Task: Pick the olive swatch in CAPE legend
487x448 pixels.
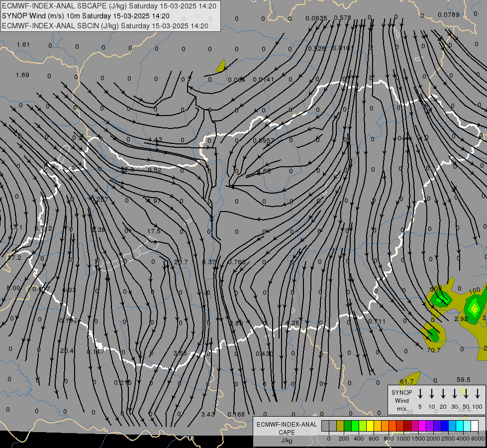Action: pyautogui.click(x=340, y=426)
